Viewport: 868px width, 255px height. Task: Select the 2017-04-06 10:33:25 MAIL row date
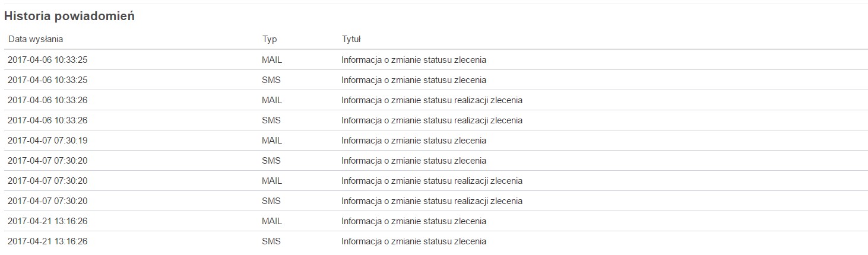coord(47,60)
